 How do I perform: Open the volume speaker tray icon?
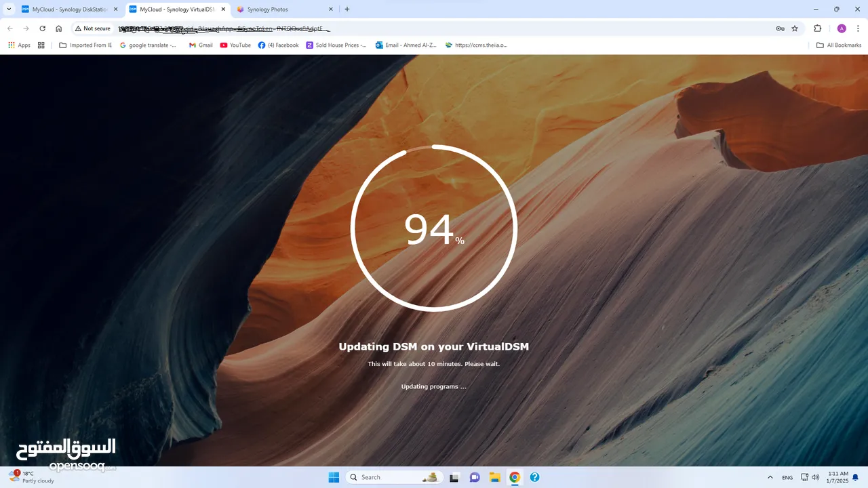815,477
